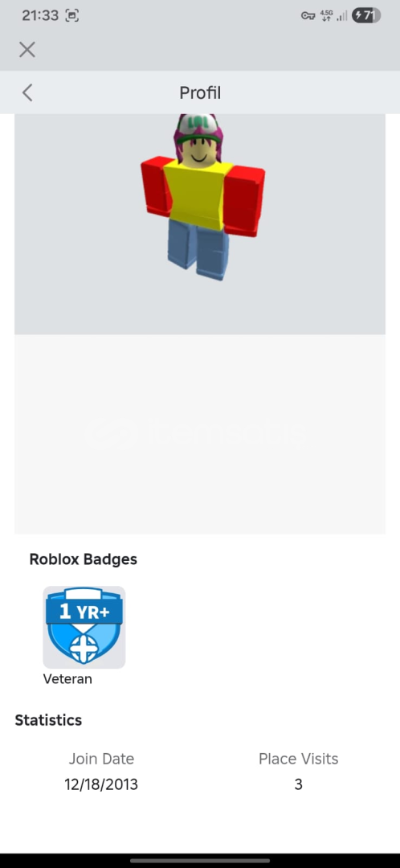Tap the battery indicator in status bar
Image resolution: width=400 pixels, height=868 pixels.
[x=366, y=15]
